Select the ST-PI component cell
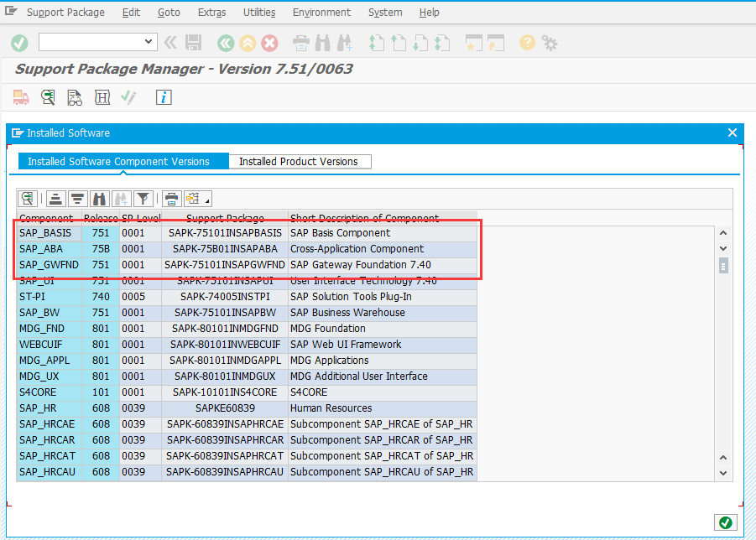 (x=50, y=297)
